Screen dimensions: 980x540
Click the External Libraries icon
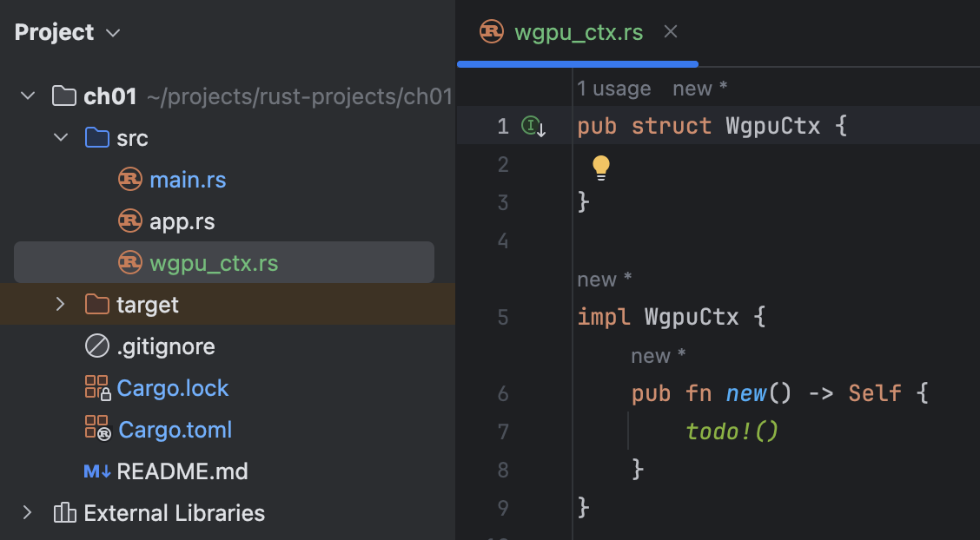click(x=65, y=512)
